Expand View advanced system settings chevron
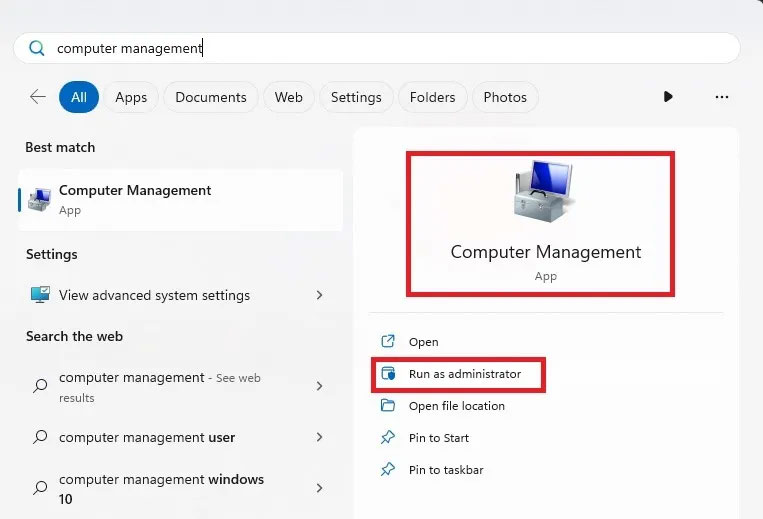The height and width of the screenshot is (519, 763). click(x=320, y=295)
